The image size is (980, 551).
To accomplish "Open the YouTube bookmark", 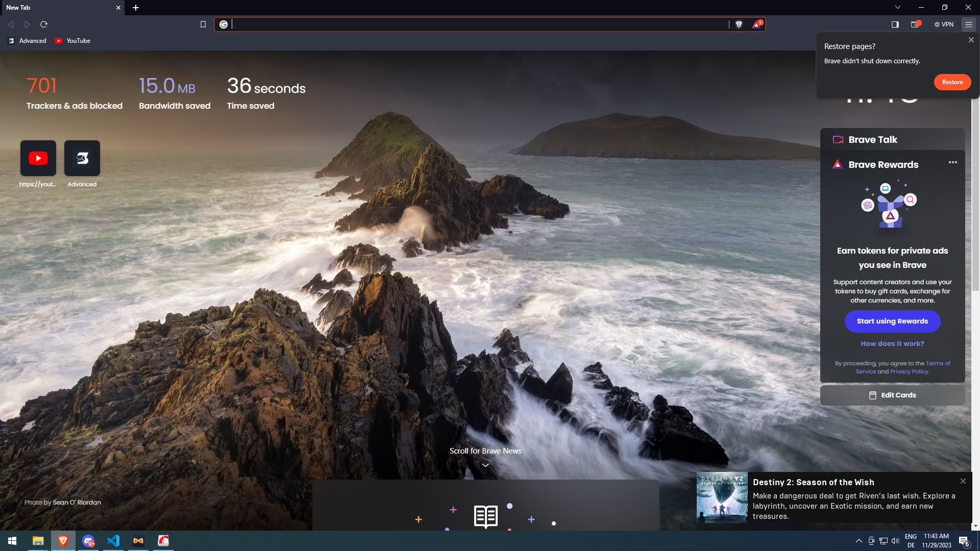I will click(73, 41).
